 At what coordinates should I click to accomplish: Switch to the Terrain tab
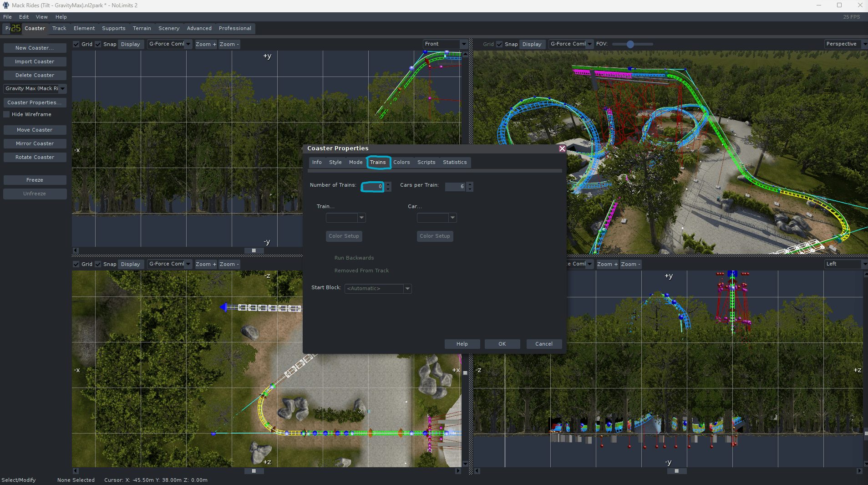pyautogui.click(x=142, y=28)
